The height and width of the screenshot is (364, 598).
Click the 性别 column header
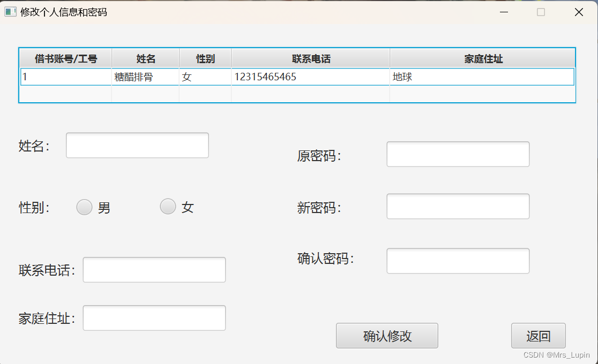pyautogui.click(x=205, y=58)
